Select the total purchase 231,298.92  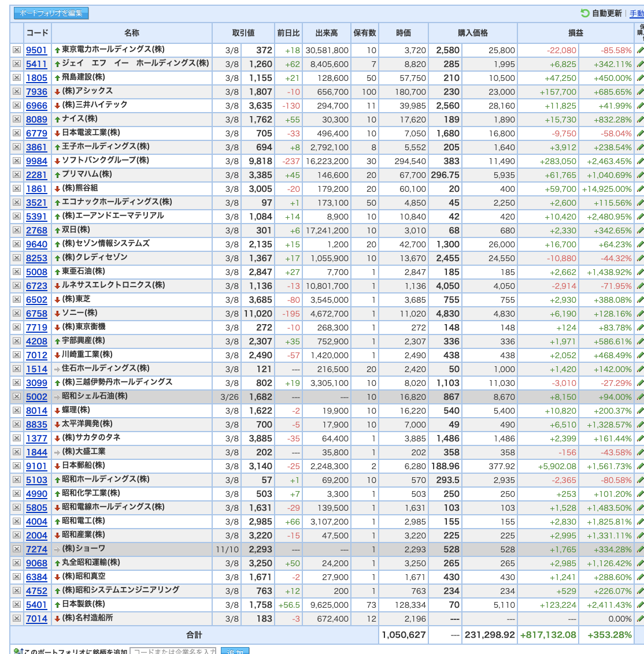coord(490,635)
